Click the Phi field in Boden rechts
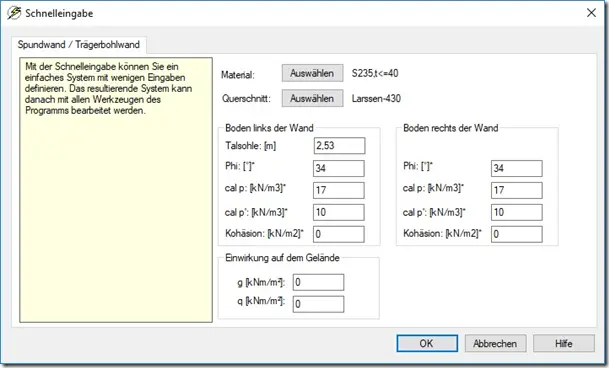 pos(517,168)
